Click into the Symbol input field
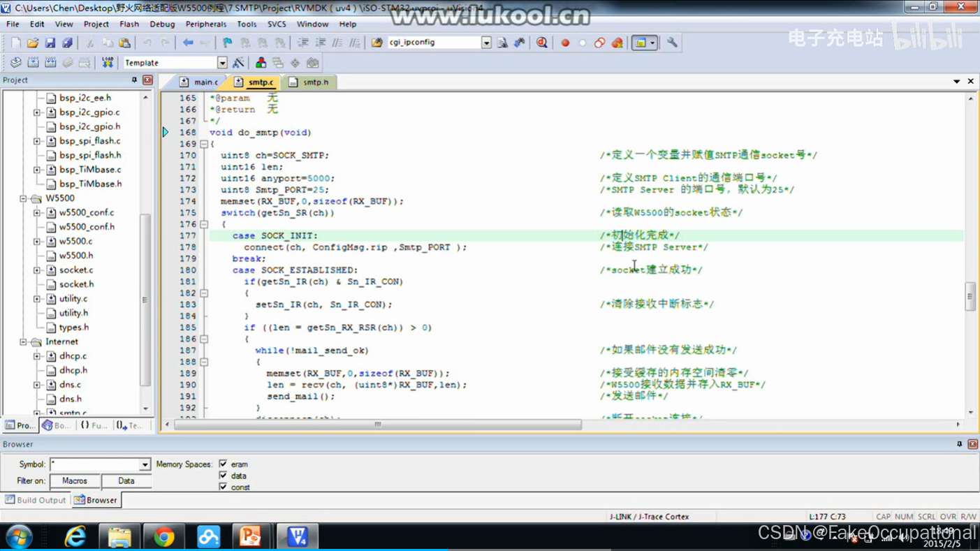980x551 pixels. (94, 464)
